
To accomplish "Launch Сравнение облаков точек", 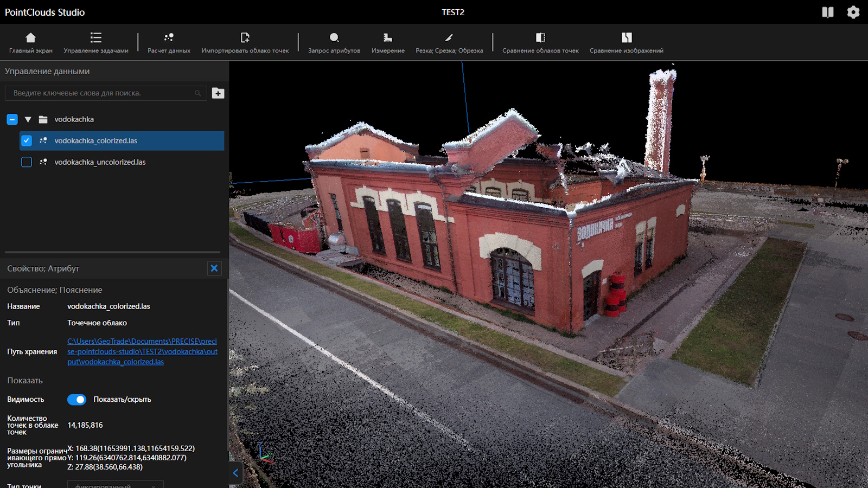I will [539, 42].
